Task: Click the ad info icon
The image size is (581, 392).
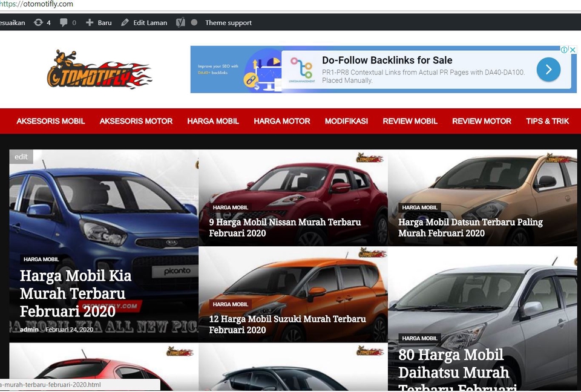Action: pyautogui.click(x=564, y=50)
